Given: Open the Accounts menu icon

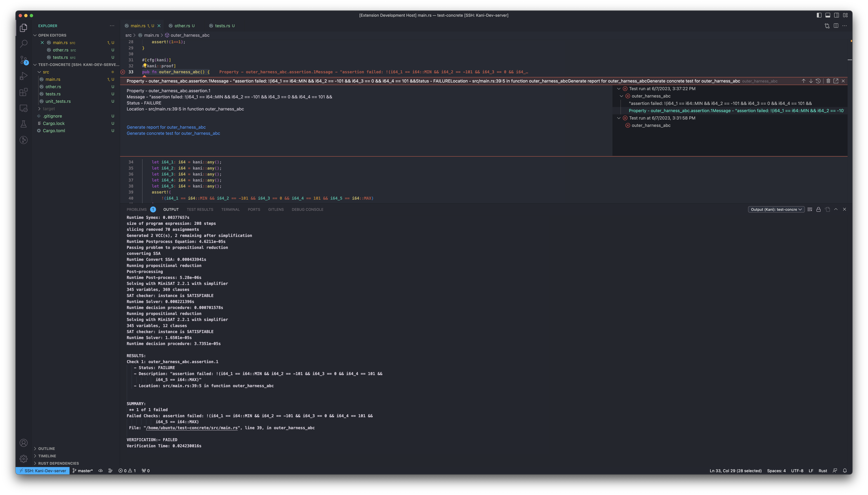Looking at the screenshot, I should [x=24, y=443].
